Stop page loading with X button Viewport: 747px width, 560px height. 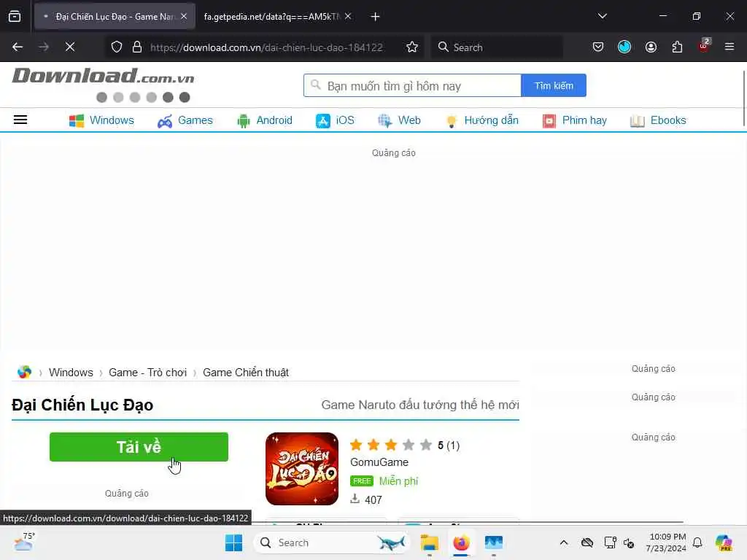(x=70, y=47)
